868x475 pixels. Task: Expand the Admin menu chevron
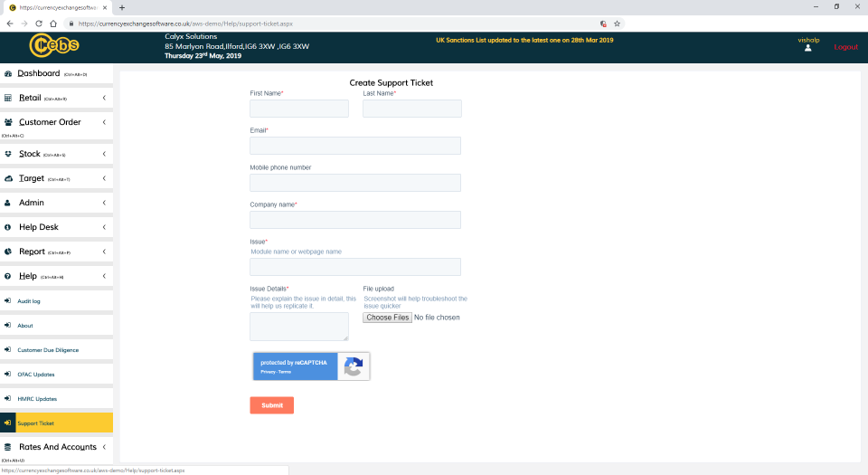tap(104, 203)
